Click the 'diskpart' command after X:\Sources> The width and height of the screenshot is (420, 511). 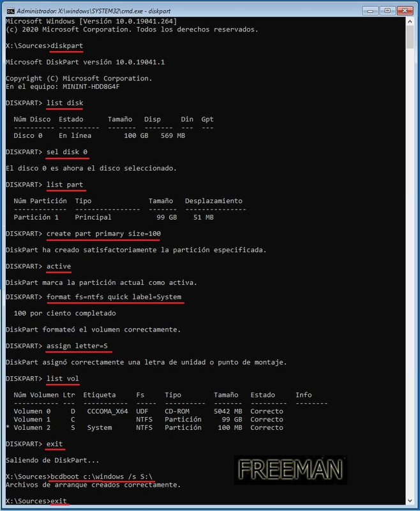67,45
